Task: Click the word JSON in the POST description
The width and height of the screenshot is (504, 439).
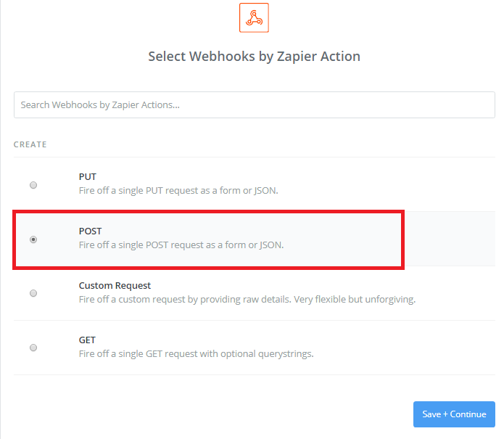Action: coord(272,245)
